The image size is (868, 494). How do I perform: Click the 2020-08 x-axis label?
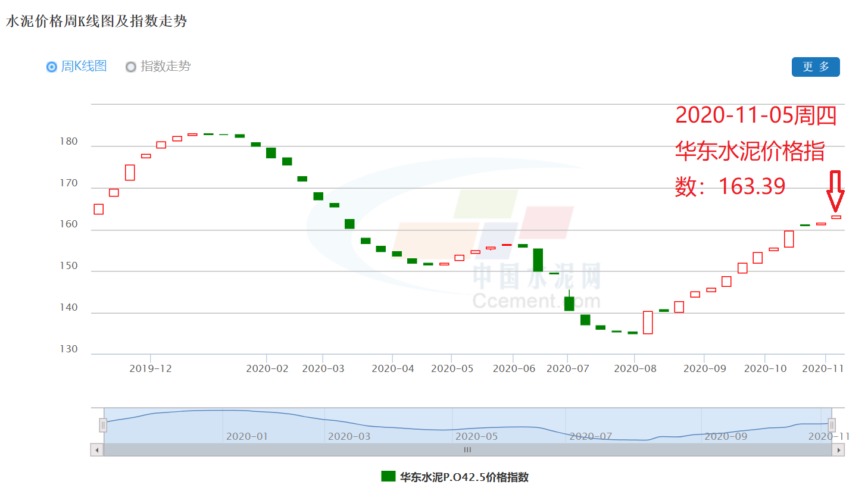click(635, 368)
